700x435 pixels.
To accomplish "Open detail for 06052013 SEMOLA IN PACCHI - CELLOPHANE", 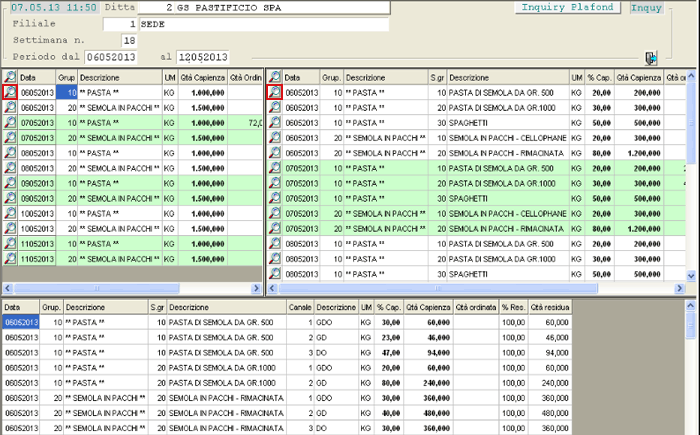I will click(275, 138).
